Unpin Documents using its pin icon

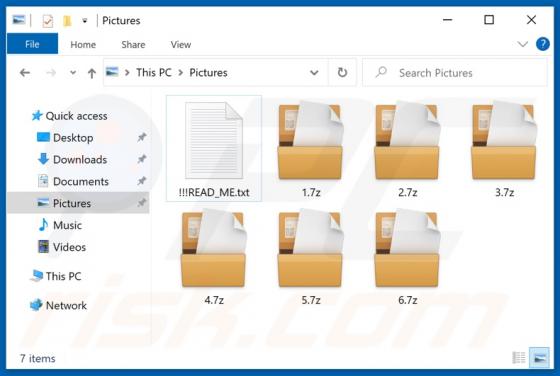(142, 181)
